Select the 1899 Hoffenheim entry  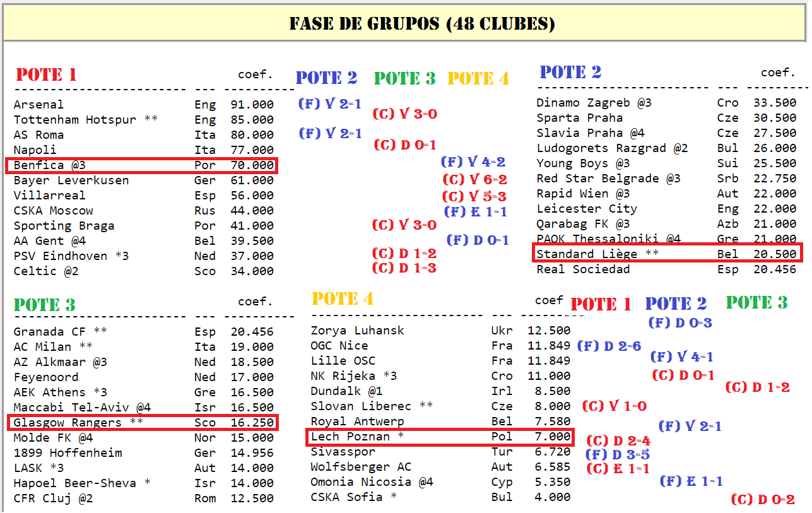pyautogui.click(x=68, y=453)
